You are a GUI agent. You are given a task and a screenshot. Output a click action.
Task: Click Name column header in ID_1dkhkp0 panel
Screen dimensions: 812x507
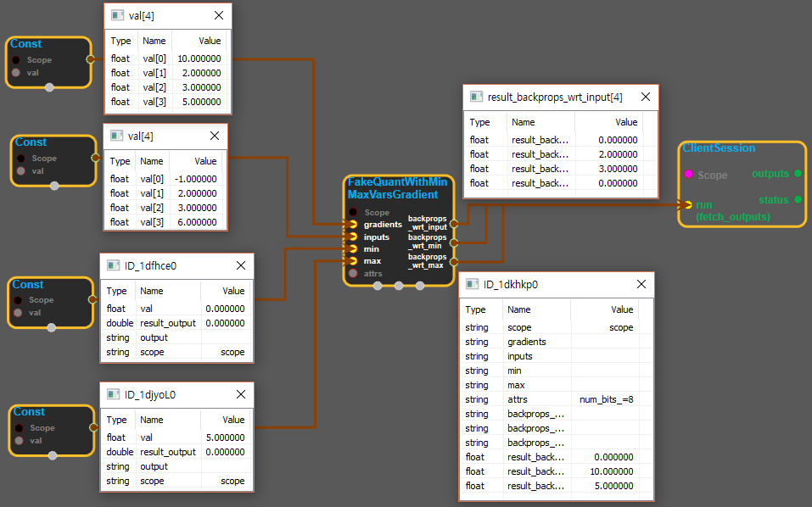(x=519, y=310)
